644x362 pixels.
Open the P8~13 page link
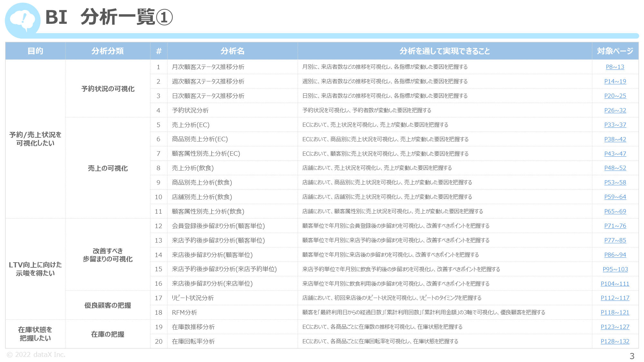pos(615,67)
